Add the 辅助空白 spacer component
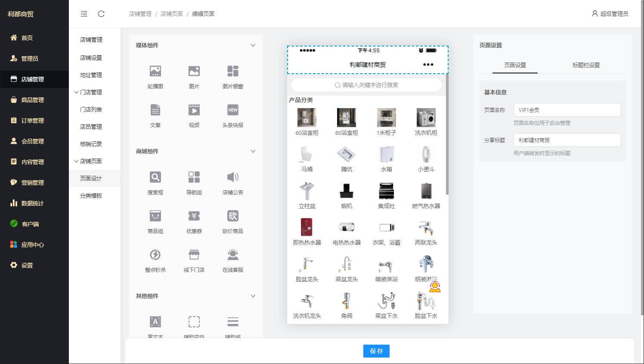Screen dimensions: 644x364 (x=194, y=327)
